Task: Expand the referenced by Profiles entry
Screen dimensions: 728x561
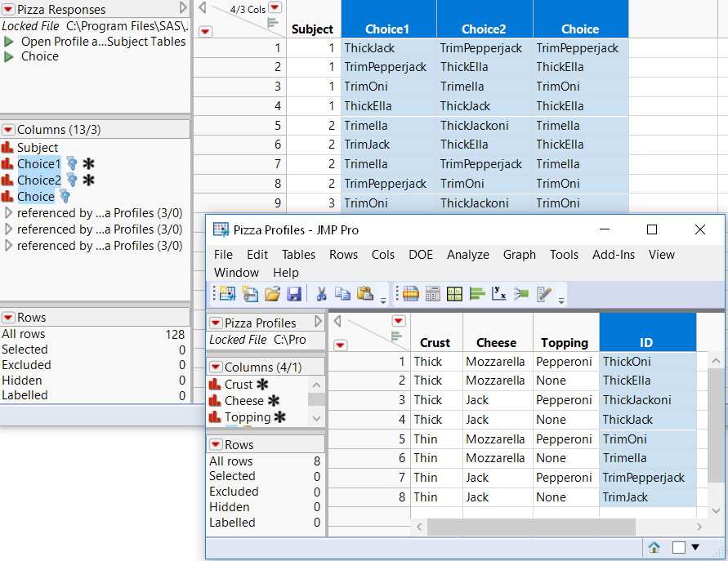Action: point(9,214)
